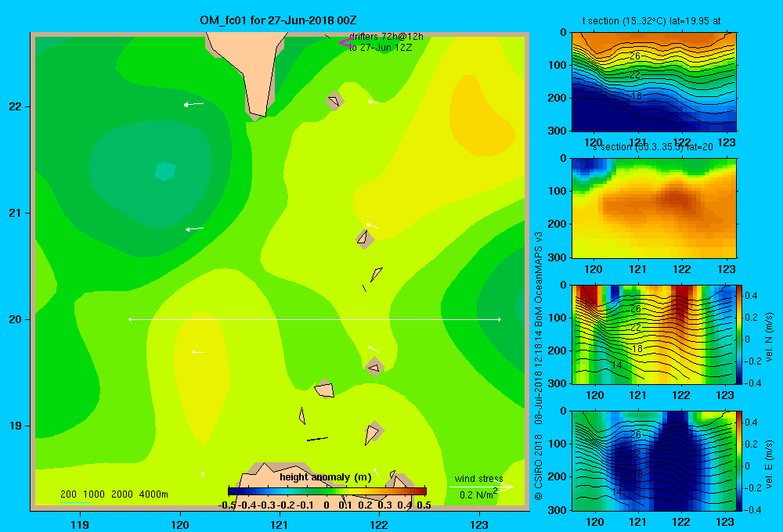Image resolution: width=783 pixels, height=532 pixels.
Task: Select the eastward velocity section panel
Action: click(x=654, y=461)
